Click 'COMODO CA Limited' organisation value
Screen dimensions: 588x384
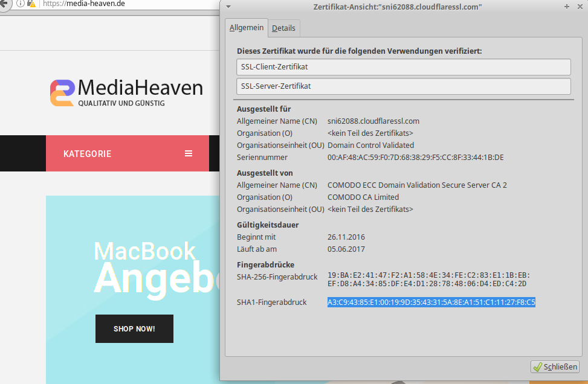point(363,197)
